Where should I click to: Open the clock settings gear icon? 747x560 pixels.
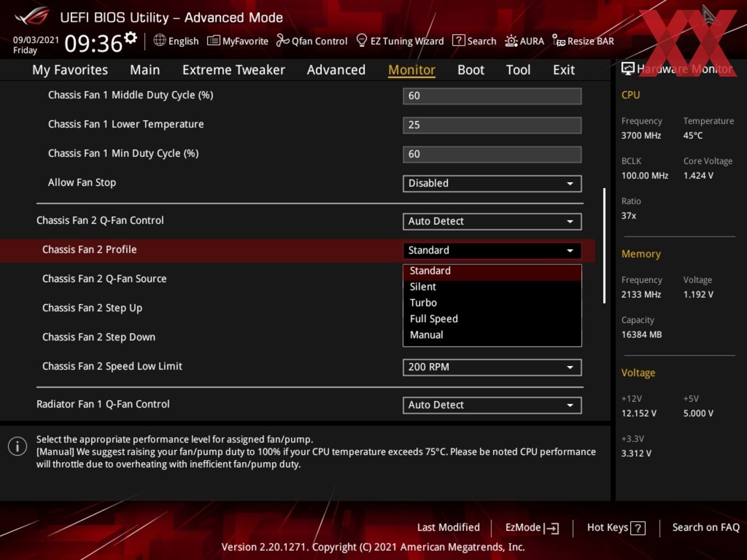point(130,37)
